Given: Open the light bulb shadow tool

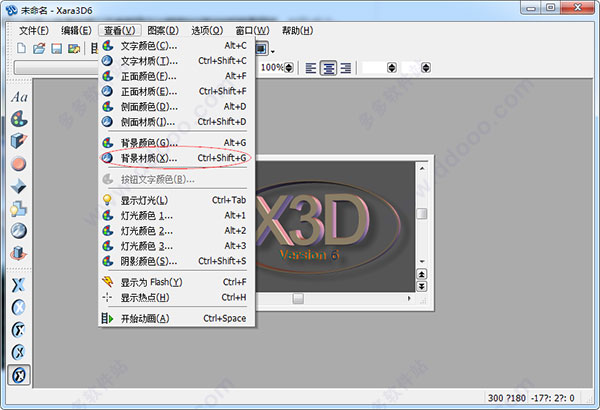Looking at the screenshot, I should pos(19,209).
